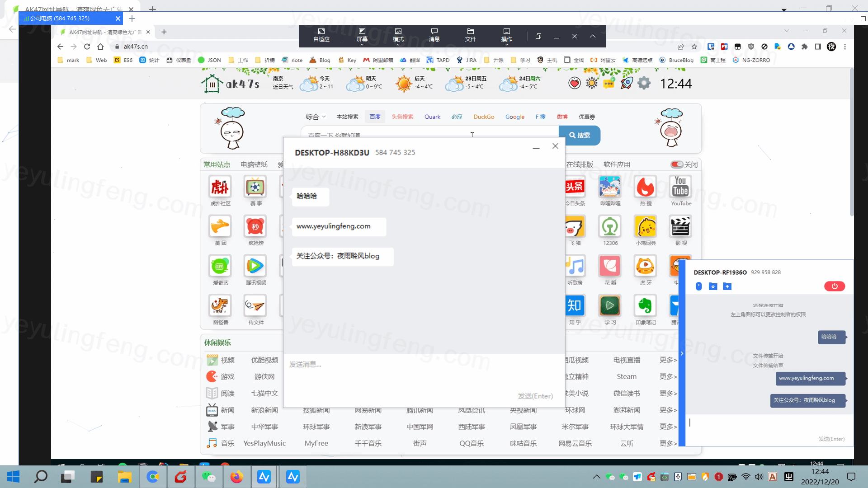Expand the 屏幕 screen dropdown

coord(362,36)
